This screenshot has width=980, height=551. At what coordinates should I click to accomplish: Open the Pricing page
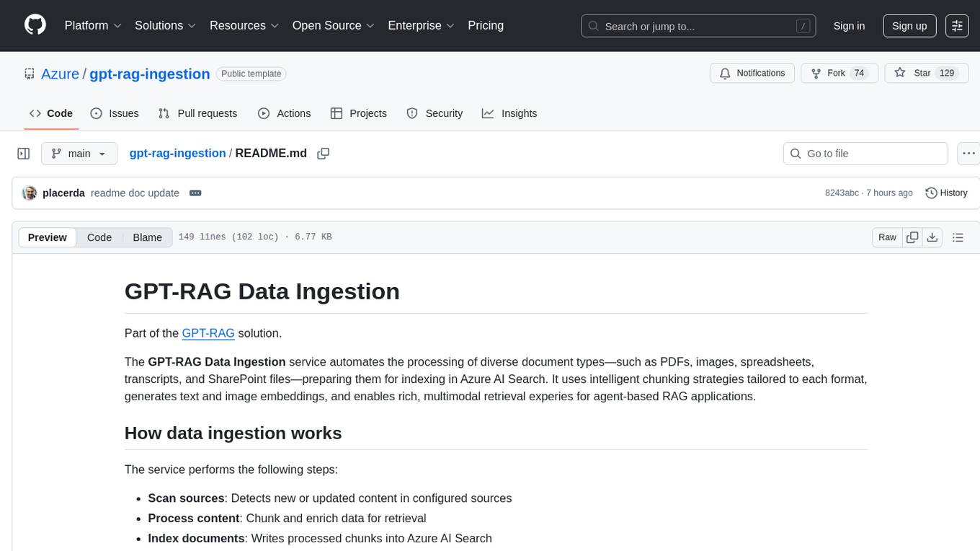(486, 25)
